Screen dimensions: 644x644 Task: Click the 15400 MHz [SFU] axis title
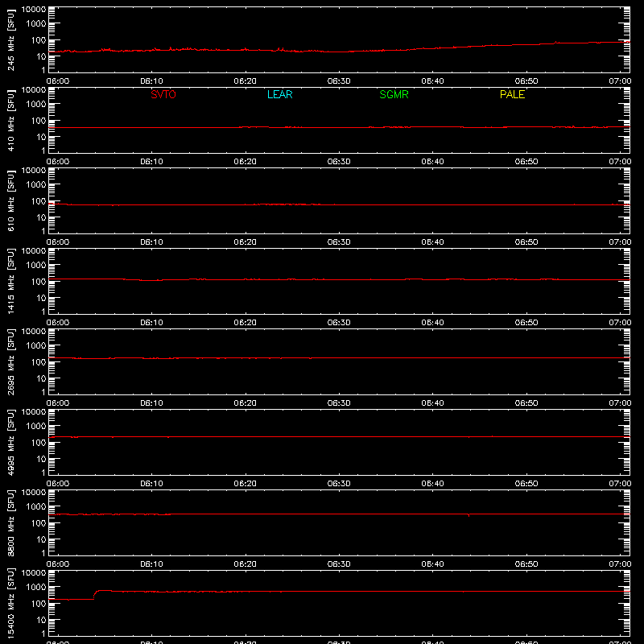pyautogui.click(x=10, y=603)
